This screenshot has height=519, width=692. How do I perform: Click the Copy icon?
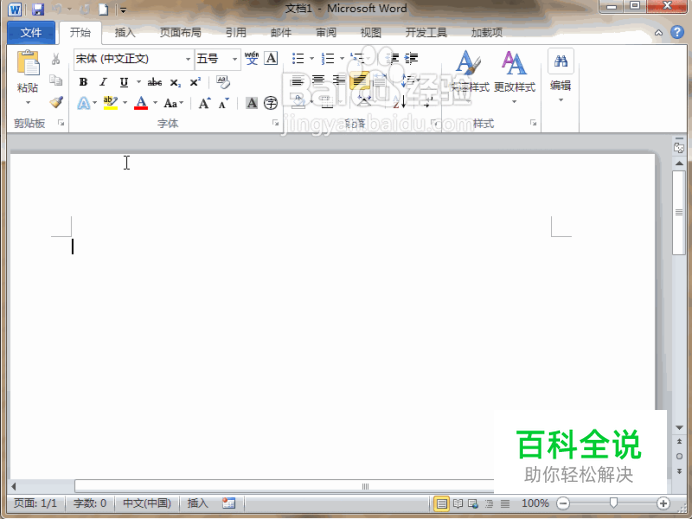[x=56, y=80]
